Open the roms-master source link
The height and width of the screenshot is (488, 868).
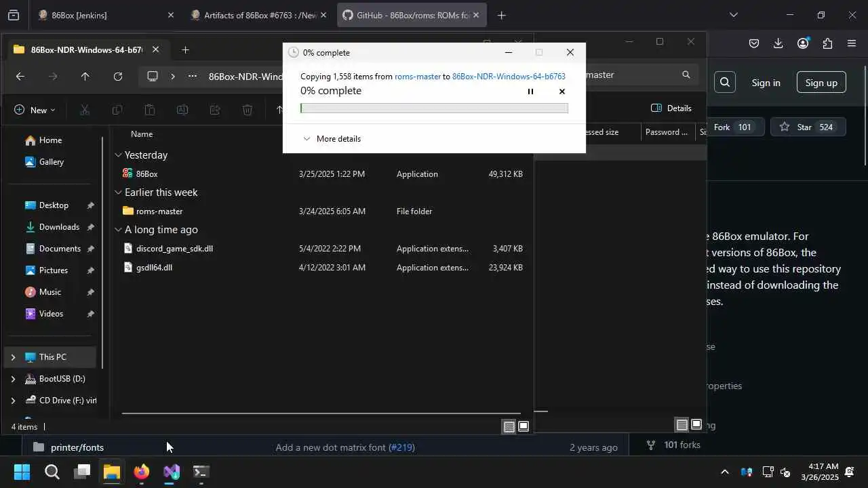(x=418, y=77)
